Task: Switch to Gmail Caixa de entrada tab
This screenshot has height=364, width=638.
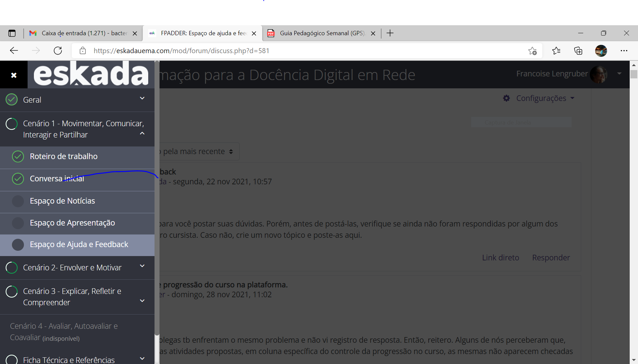Action: [x=83, y=33]
